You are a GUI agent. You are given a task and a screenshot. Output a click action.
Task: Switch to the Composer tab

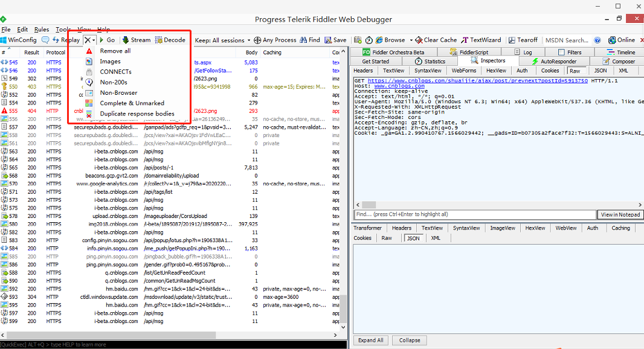[619, 61]
